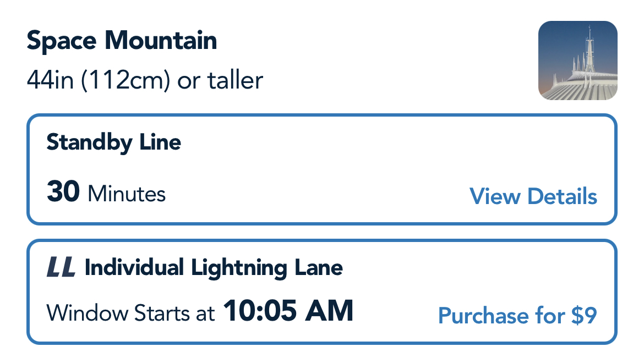
Task: Select the Standby Line card
Action: (x=321, y=169)
